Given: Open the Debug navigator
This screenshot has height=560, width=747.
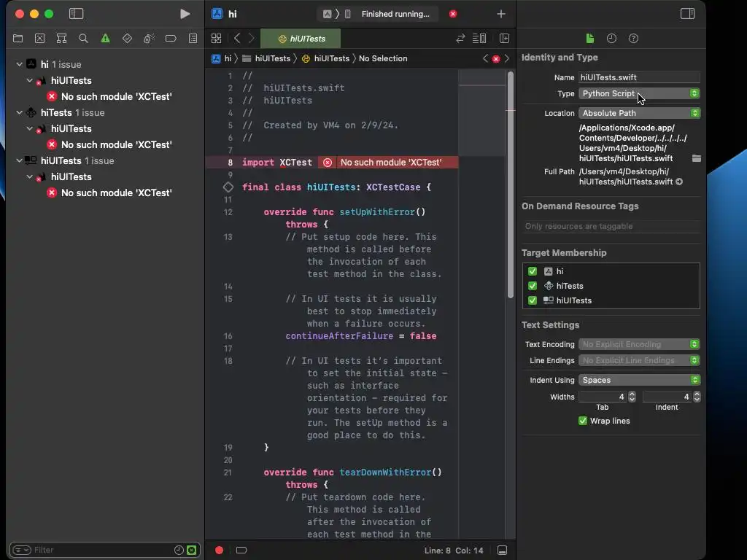Looking at the screenshot, I should [149, 39].
